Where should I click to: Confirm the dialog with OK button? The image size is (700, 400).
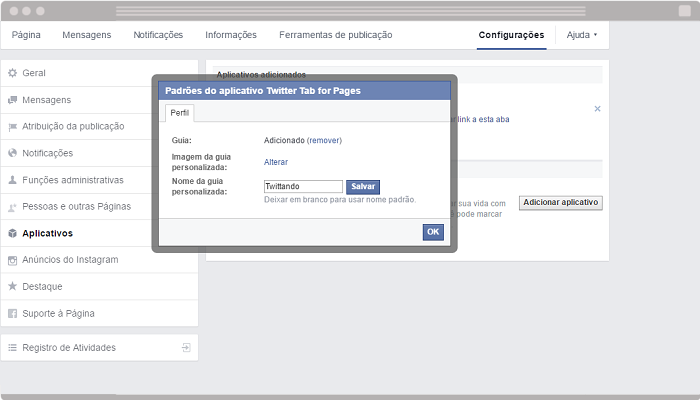tap(433, 232)
